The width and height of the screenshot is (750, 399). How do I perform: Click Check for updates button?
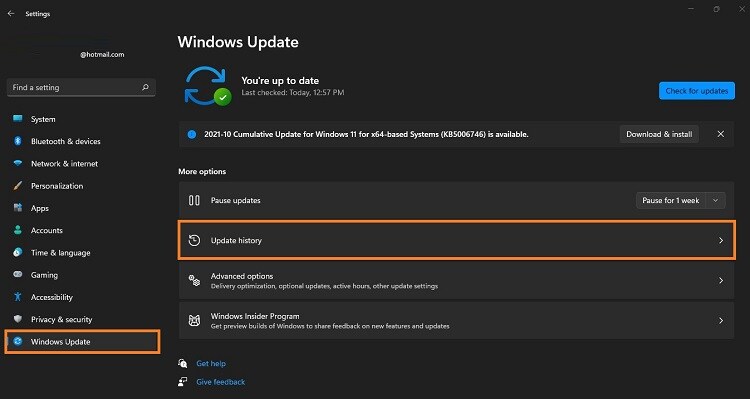pyautogui.click(x=697, y=90)
